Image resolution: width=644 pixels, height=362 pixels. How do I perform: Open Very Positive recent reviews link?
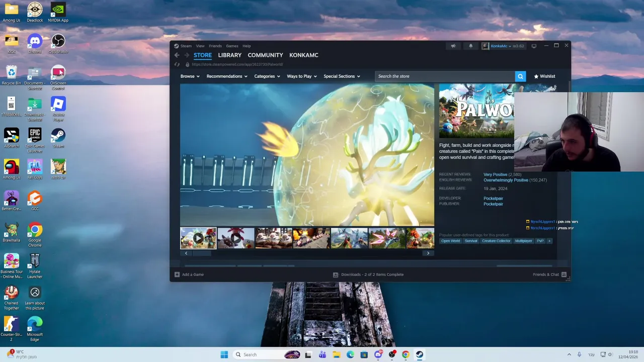496,174
